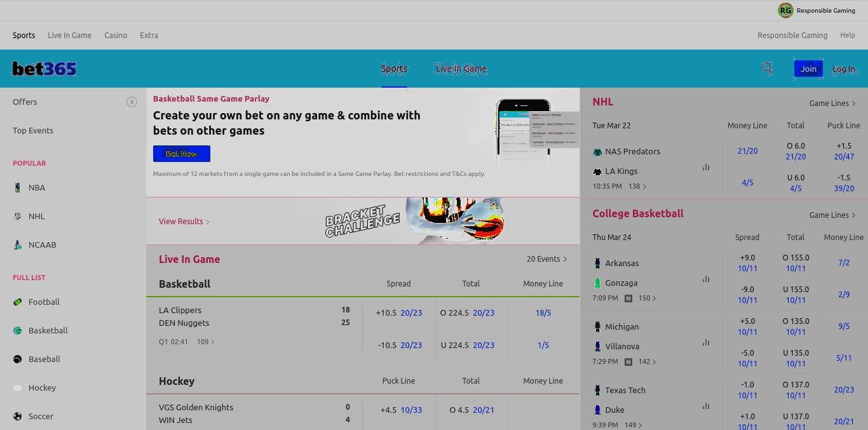This screenshot has width=868, height=430.
Task: Expand College Basketball Game Lines
Action: click(832, 215)
